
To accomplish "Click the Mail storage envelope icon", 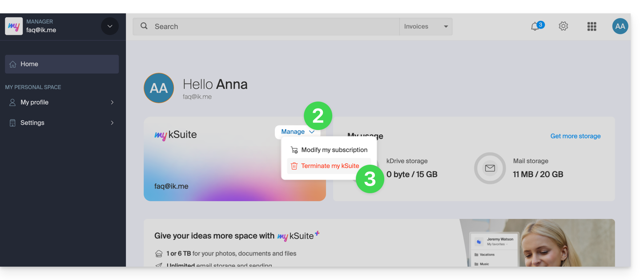I will 490,168.
